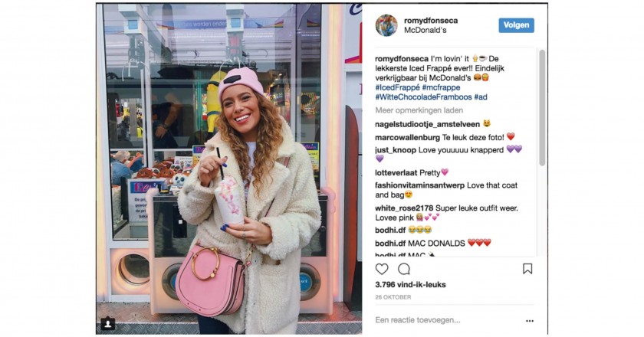The height and width of the screenshot is (337, 644).
Task: Open the #WitteChocoladeFramboos hashtag
Action: click(x=423, y=97)
